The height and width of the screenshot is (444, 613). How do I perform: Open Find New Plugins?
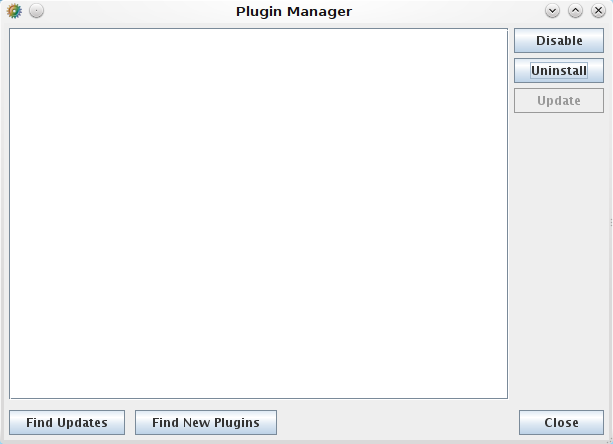(x=206, y=423)
